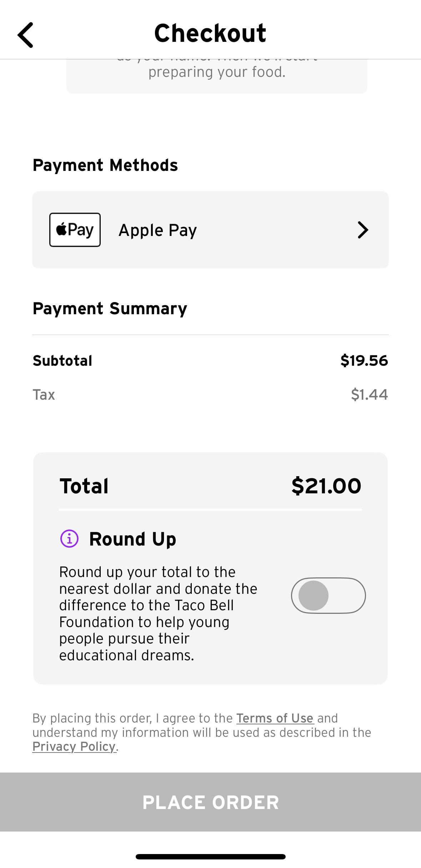Open the Terms of Use link

[x=275, y=718]
